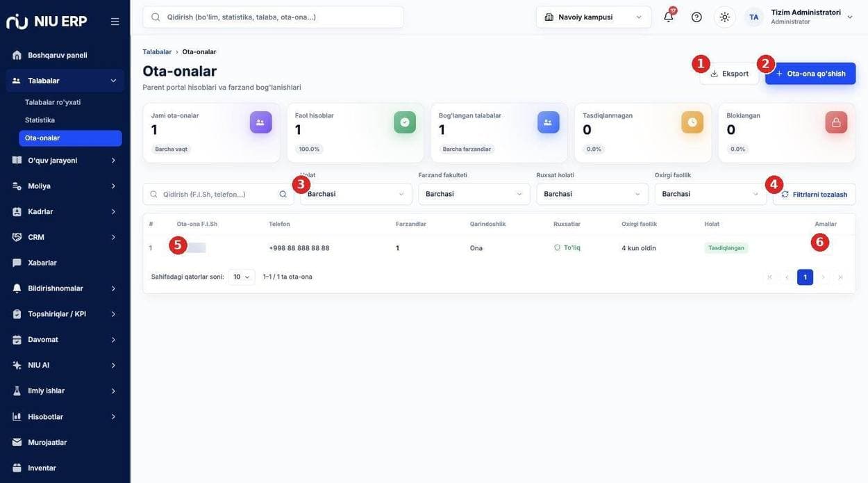
Task: Open the Davomat sidebar menu
Action: click(65, 340)
